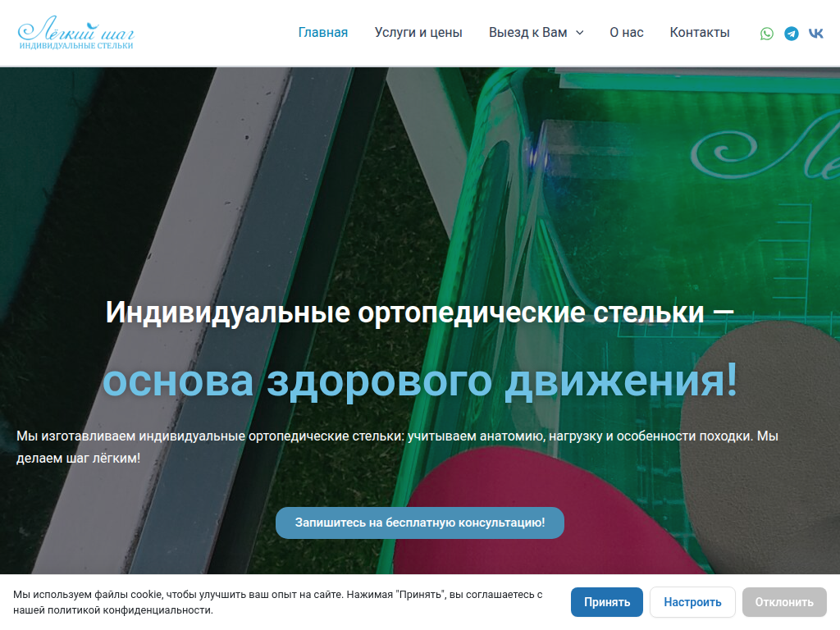Open the Услуги и цены page
840x630 pixels.
(x=418, y=33)
